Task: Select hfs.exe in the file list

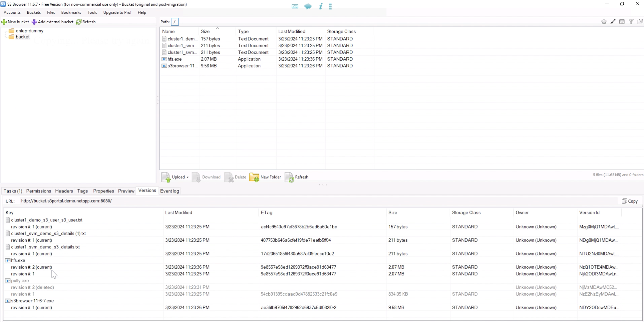Action: click(175, 59)
